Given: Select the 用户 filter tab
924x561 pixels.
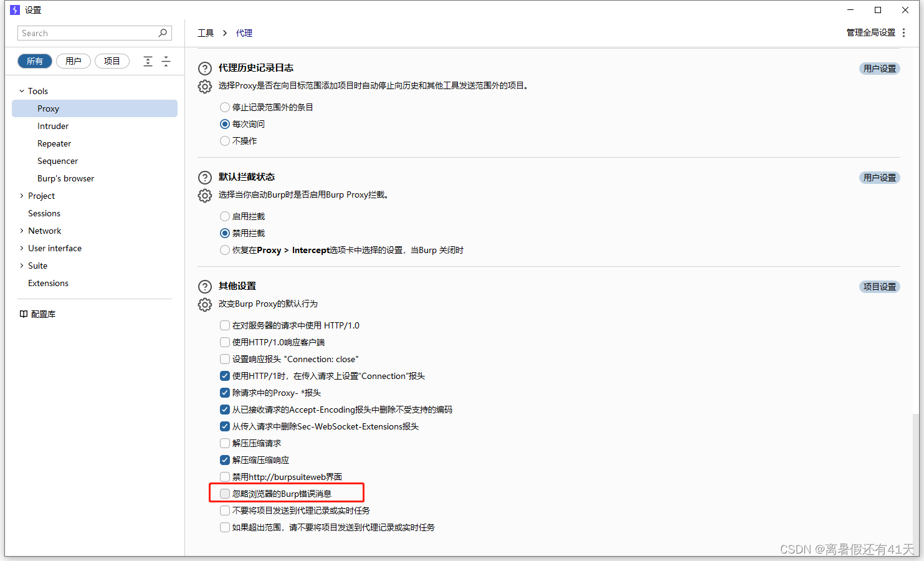Looking at the screenshot, I should click(74, 61).
